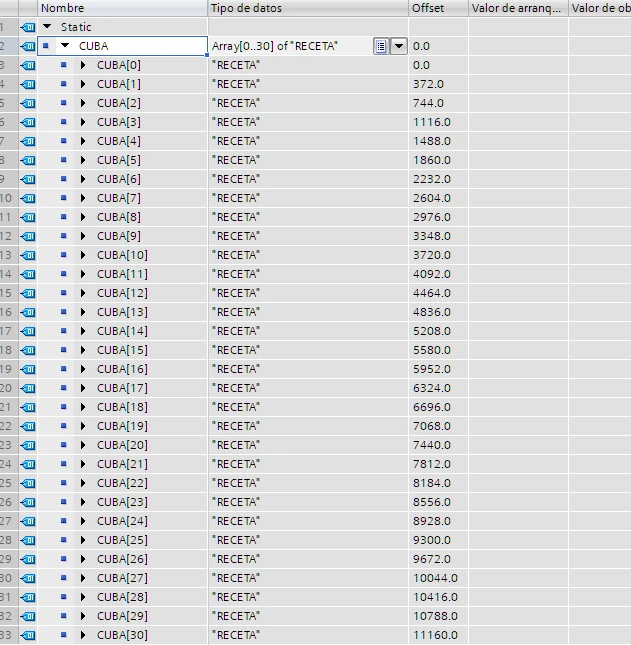This screenshot has width=631, height=645.
Task: Select the CUBA name field
Action: (123, 46)
